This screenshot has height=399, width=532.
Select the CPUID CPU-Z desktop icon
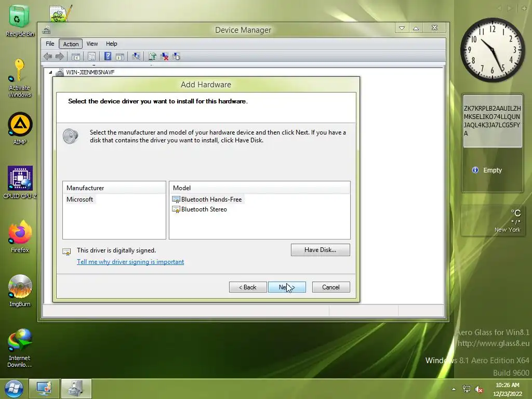pyautogui.click(x=20, y=182)
